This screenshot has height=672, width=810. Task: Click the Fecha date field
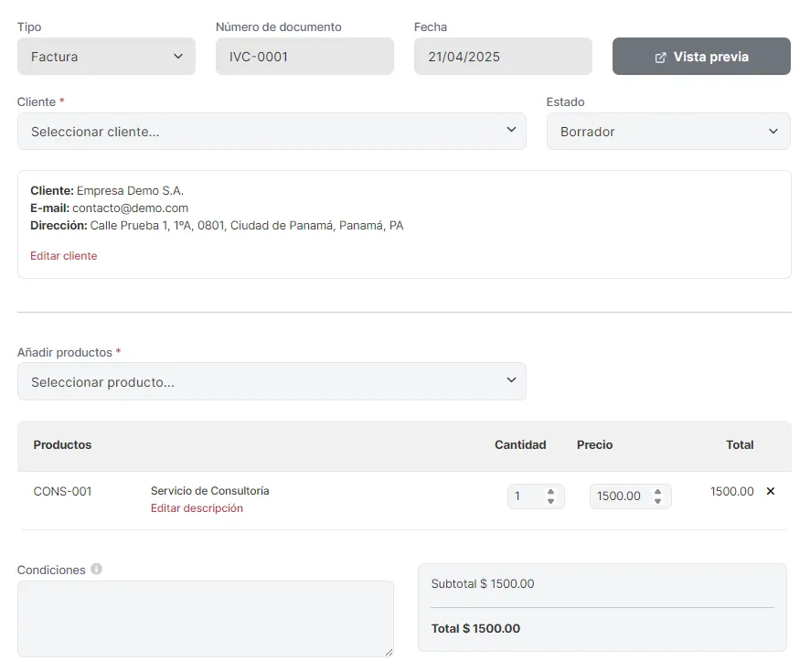(503, 57)
